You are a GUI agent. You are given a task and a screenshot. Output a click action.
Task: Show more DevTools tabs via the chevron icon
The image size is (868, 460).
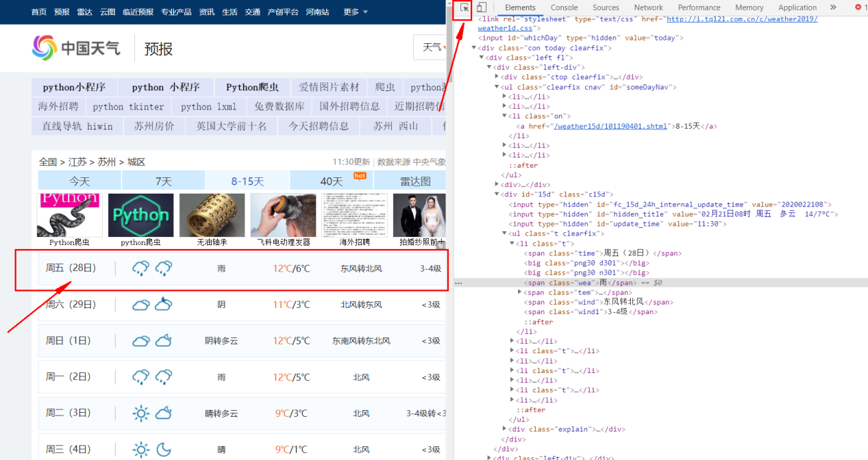tap(833, 8)
